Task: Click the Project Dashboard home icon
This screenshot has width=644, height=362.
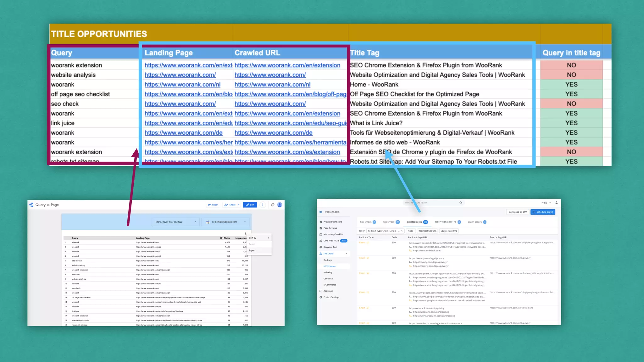Action: [321, 222]
